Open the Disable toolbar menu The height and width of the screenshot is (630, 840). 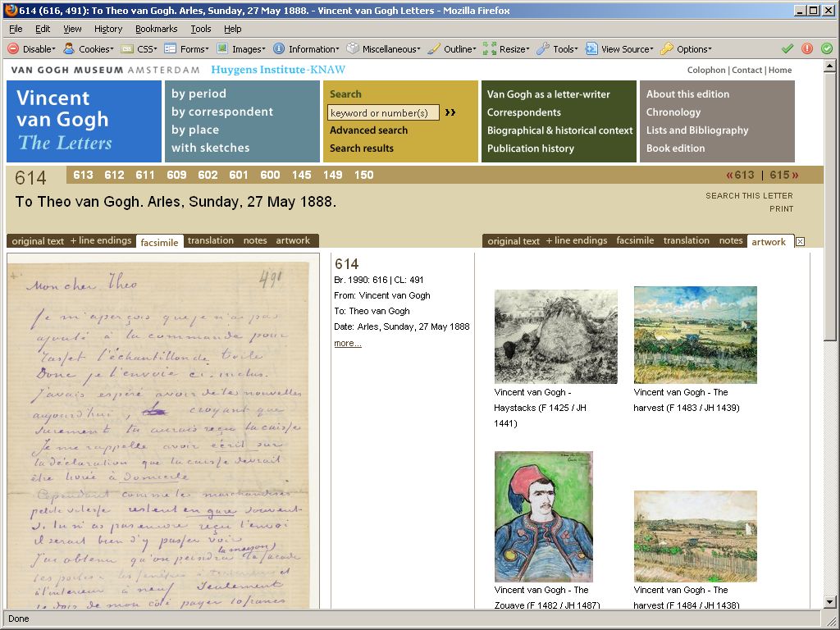click(x=39, y=49)
